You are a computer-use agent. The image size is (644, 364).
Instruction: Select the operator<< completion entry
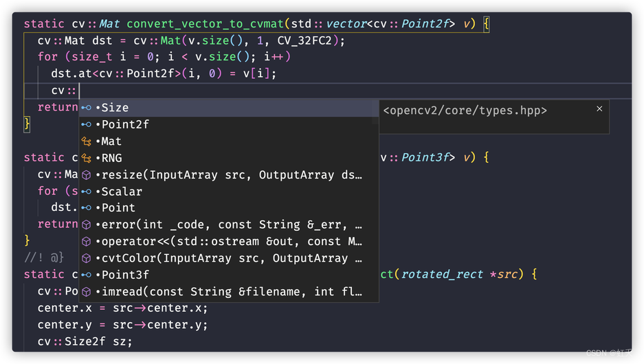tap(228, 241)
